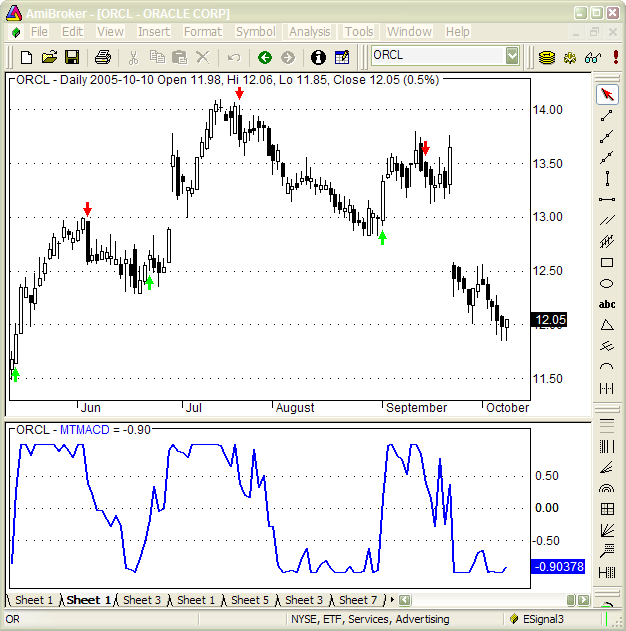Select the regression channel tool

607,241
